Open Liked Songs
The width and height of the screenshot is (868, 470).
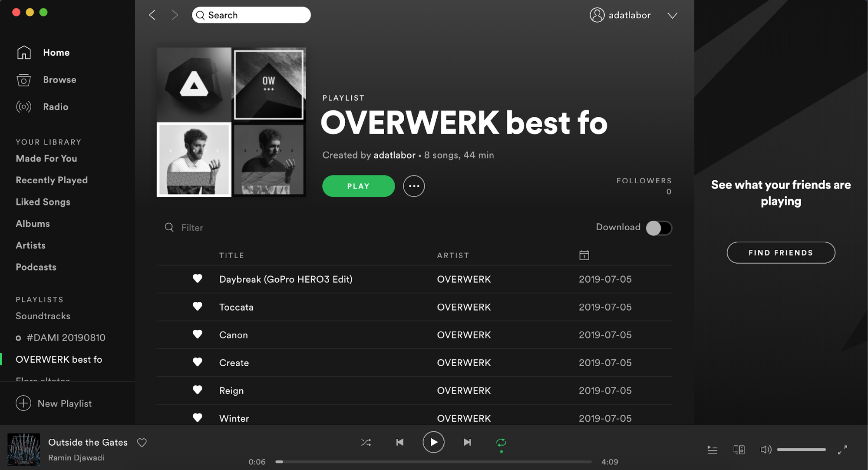[x=43, y=202]
